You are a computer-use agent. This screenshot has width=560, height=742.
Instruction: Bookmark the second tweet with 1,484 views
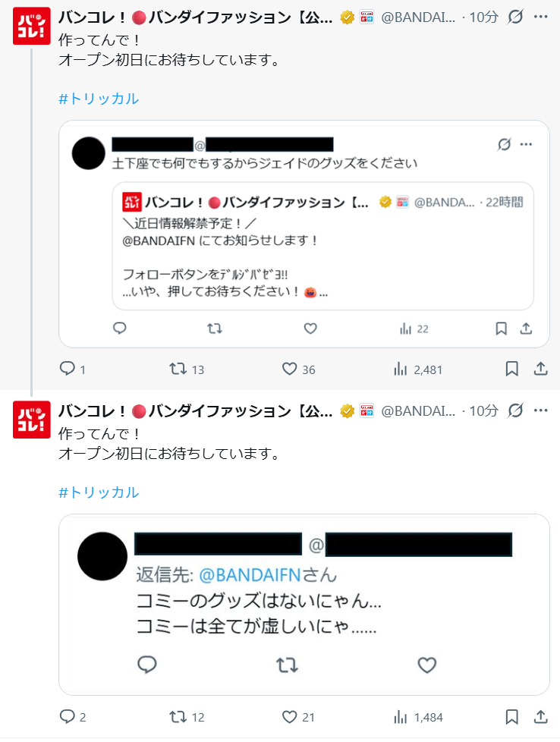pos(511,717)
